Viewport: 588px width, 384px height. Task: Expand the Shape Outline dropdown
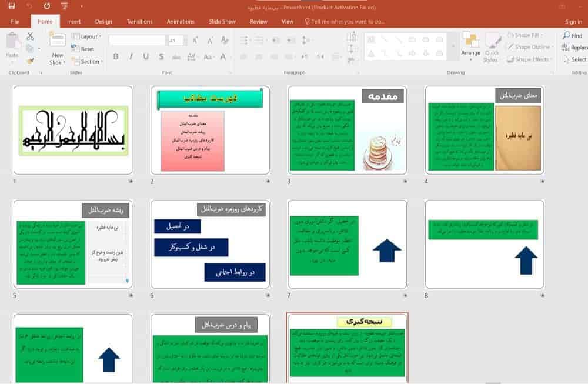point(530,47)
